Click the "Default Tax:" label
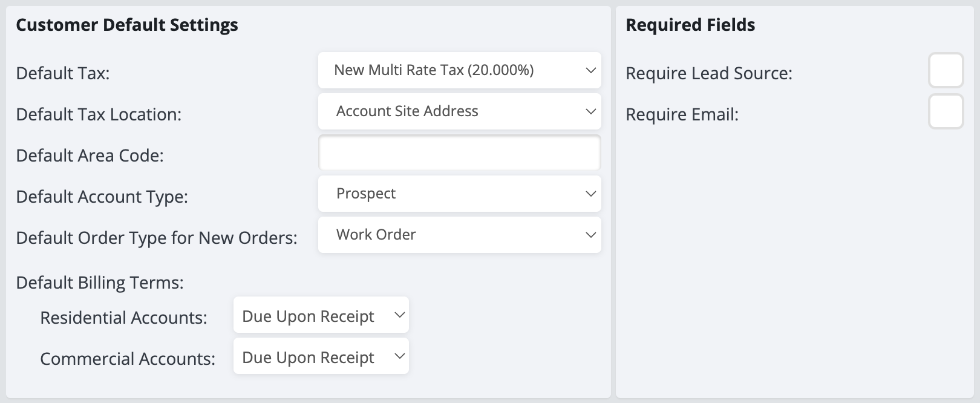The width and height of the screenshot is (980, 403). pyautogui.click(x=62, y=74)
